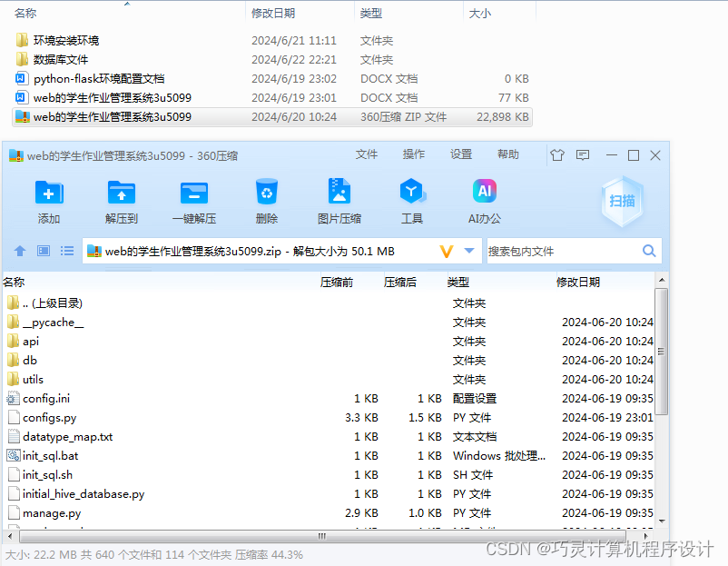Click the Scan (扫描) button
728x566 pixels.
(x=622, y=200)
